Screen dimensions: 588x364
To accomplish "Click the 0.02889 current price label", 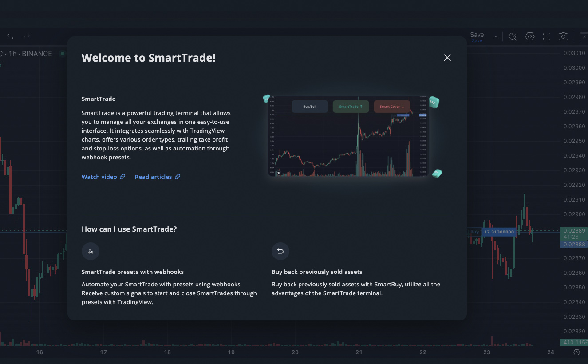I will (x=573, y=231).
